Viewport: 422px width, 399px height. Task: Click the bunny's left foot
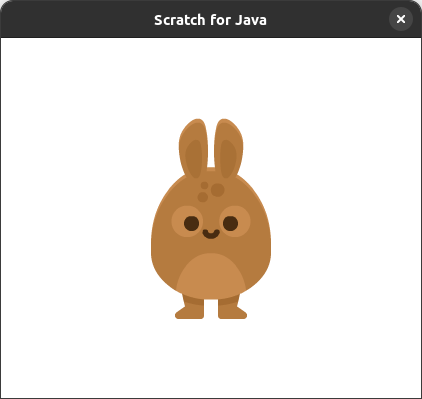[190, 307]
